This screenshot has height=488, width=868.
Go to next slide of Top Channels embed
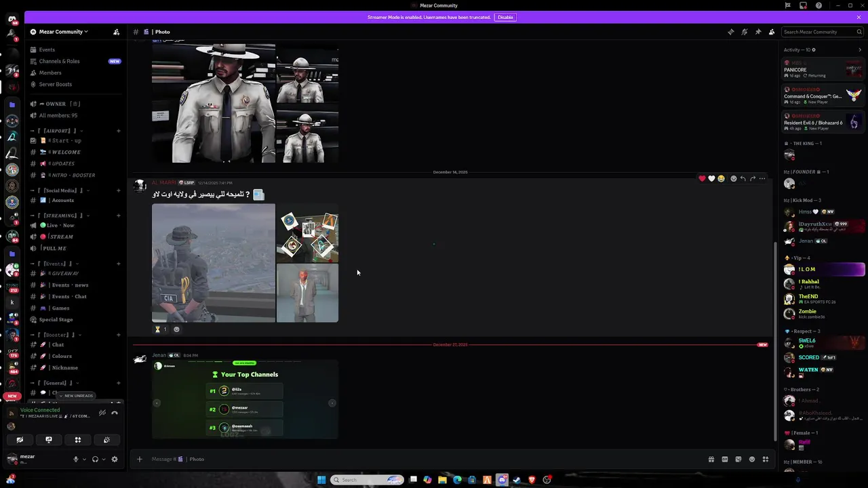[332, 403]
